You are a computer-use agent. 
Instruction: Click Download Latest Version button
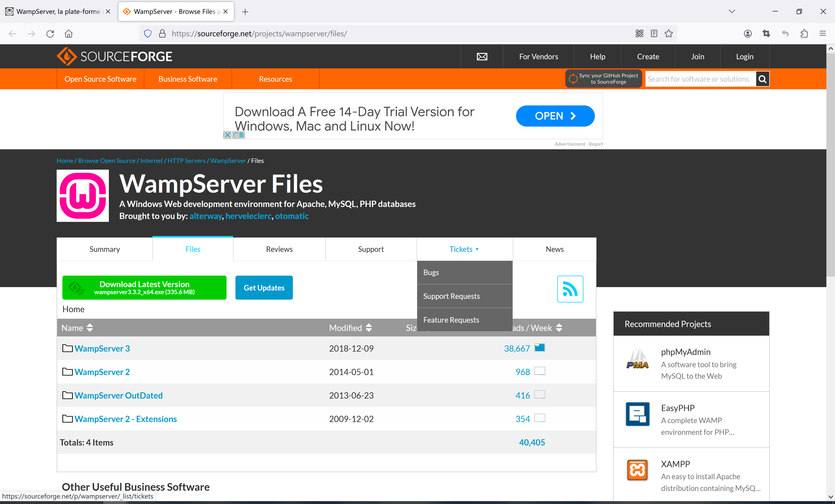point(144,287)
